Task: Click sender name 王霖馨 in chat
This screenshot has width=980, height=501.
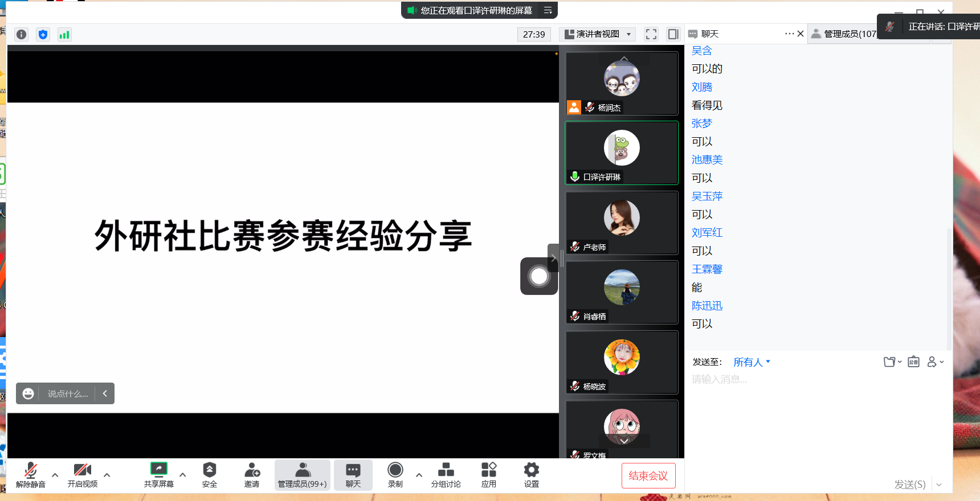Action: (707, 269)
